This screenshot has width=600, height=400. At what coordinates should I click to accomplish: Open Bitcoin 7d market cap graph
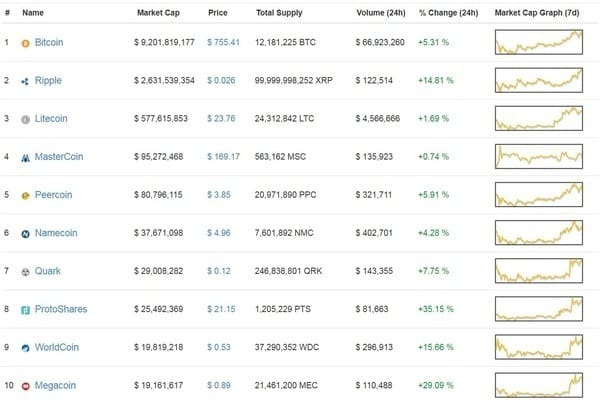538,43
